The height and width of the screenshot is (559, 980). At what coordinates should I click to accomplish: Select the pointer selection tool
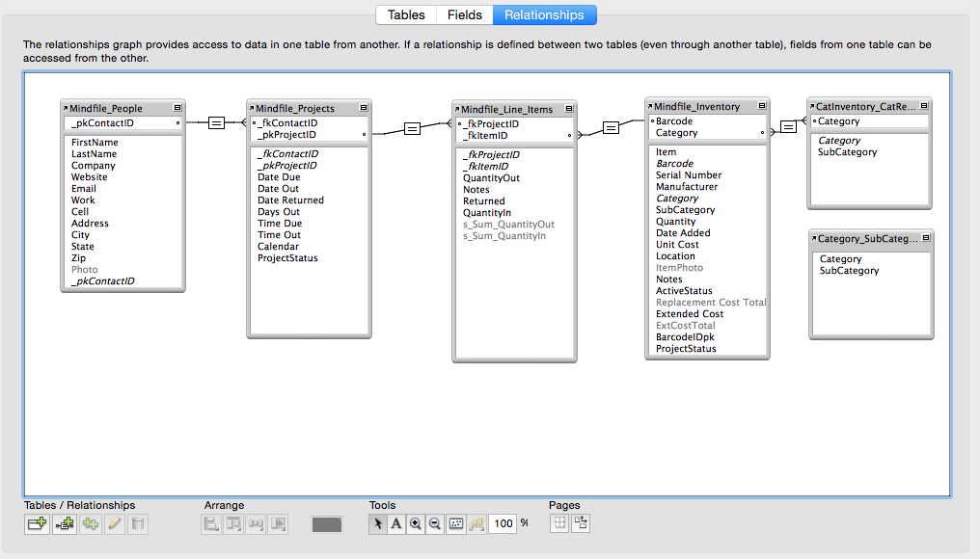coord(377,523)
